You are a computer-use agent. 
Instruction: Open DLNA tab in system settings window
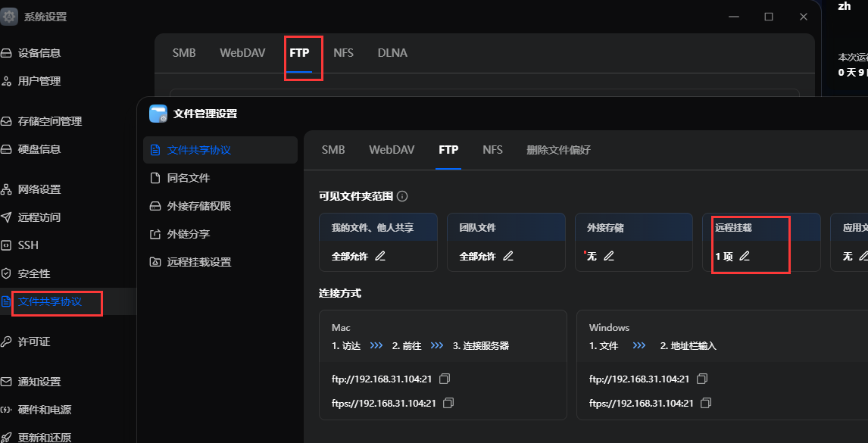[x=392, y=53]
